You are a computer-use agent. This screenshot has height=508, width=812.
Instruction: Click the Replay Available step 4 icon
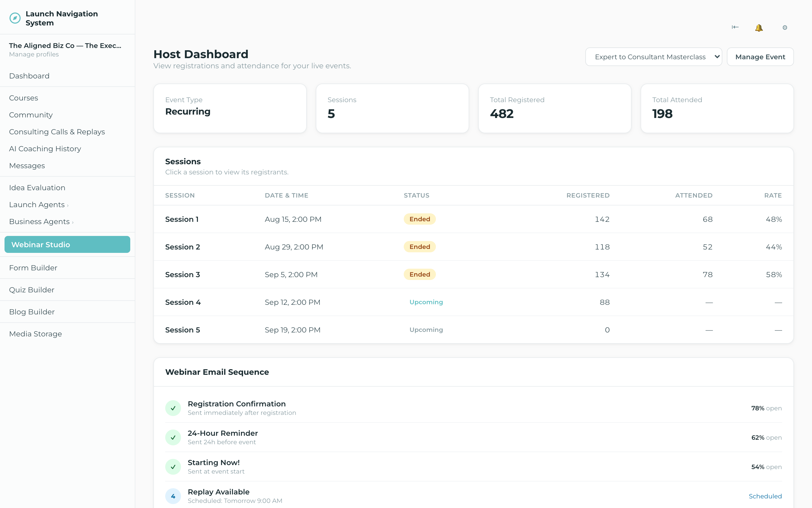coord(173,496)
